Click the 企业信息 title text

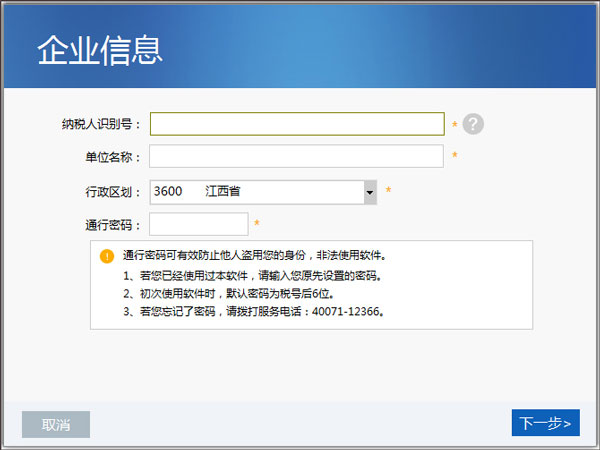[100, 50]
